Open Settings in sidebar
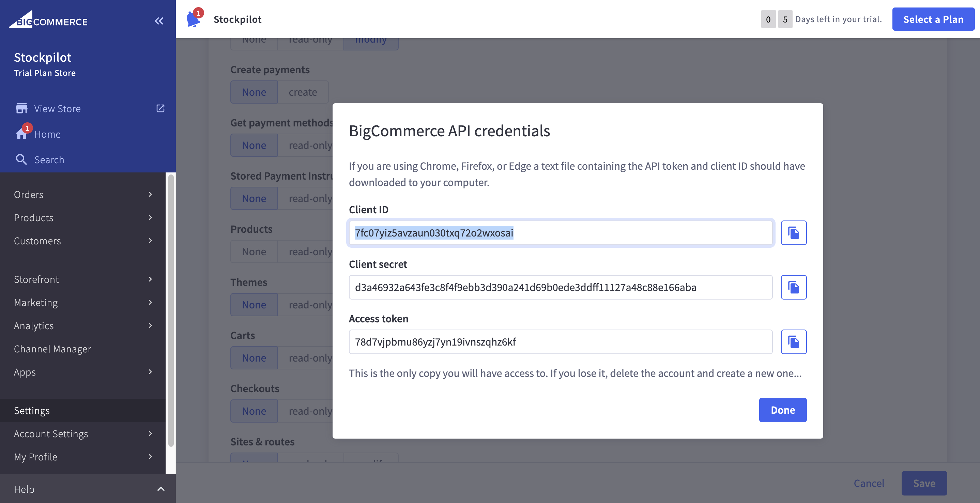 (x=82, y=410)
